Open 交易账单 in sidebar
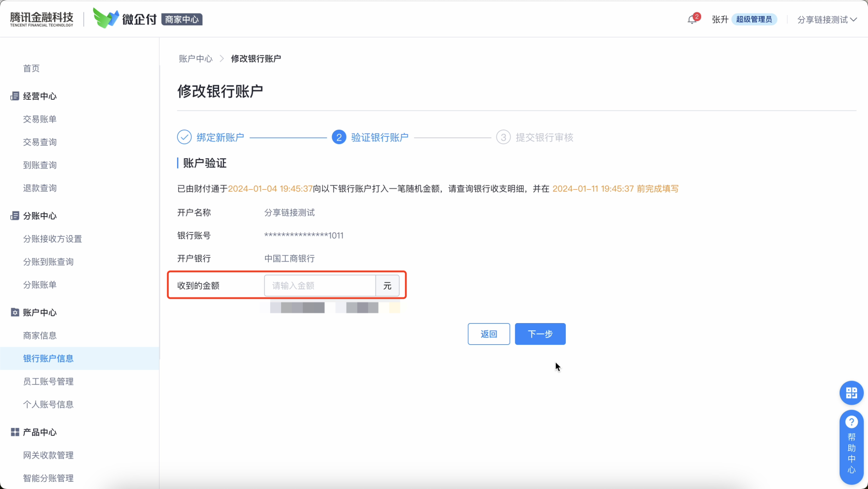868x489 pixels. pos(40,119)
